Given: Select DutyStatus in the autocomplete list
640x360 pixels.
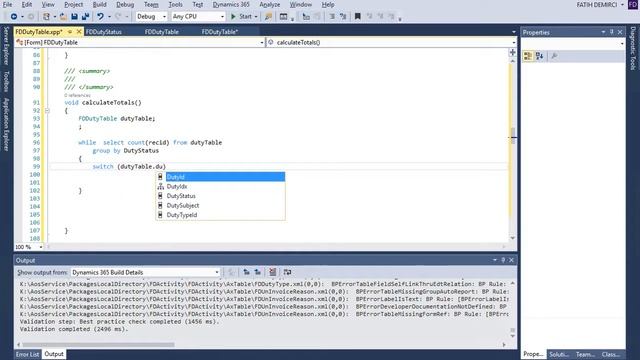Looking at the screenshot, I should point(220,196).
